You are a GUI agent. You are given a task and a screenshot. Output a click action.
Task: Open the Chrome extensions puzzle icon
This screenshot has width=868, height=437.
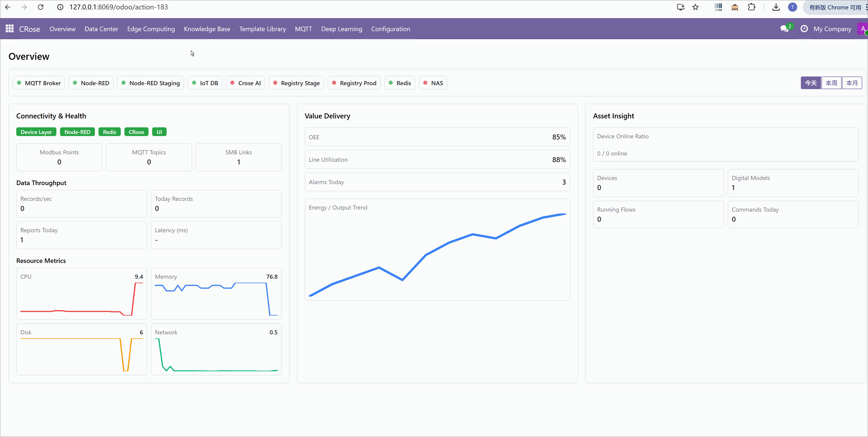[751, 7]
